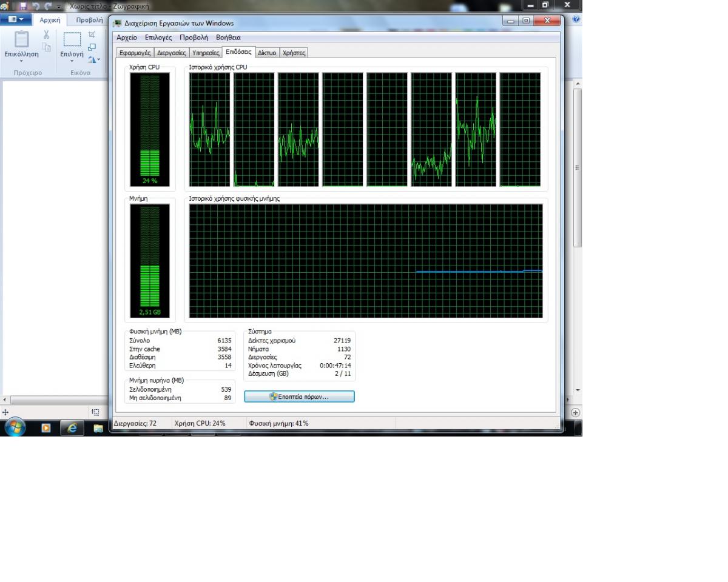Screen dimensions: 728x582
Task: Switch to the Χρήστες tab
Action: pyautogui.click(x=294, y=53)
